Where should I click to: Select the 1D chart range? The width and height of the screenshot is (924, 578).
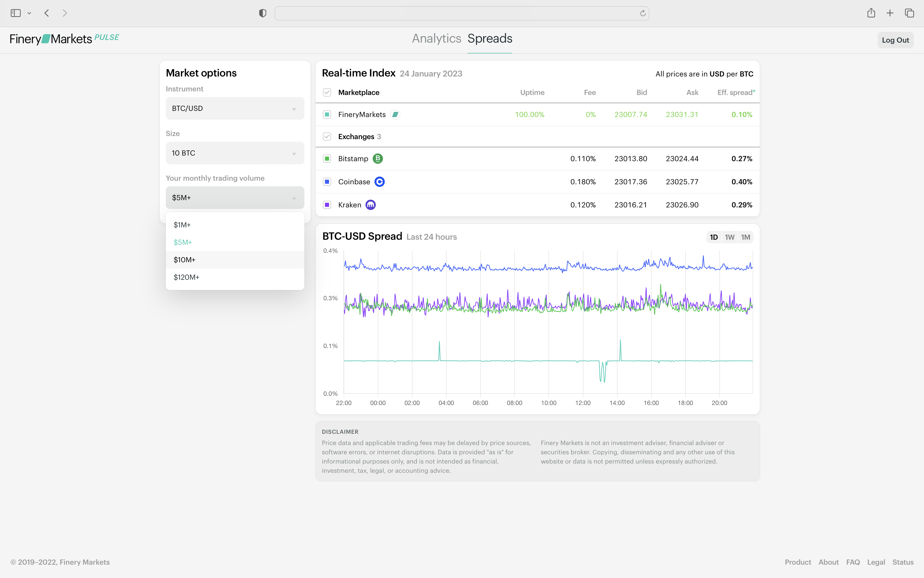(x=714, y=237)
